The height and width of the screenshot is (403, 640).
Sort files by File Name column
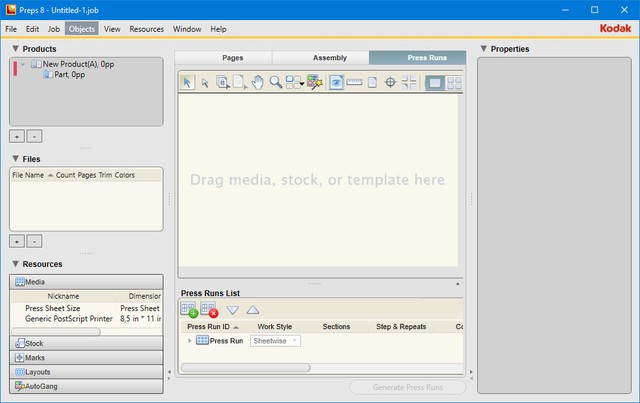[33, 175]
